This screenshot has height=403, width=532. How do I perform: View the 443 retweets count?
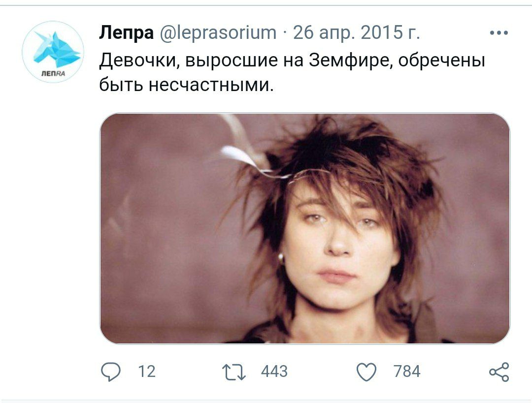coord(274,372)
